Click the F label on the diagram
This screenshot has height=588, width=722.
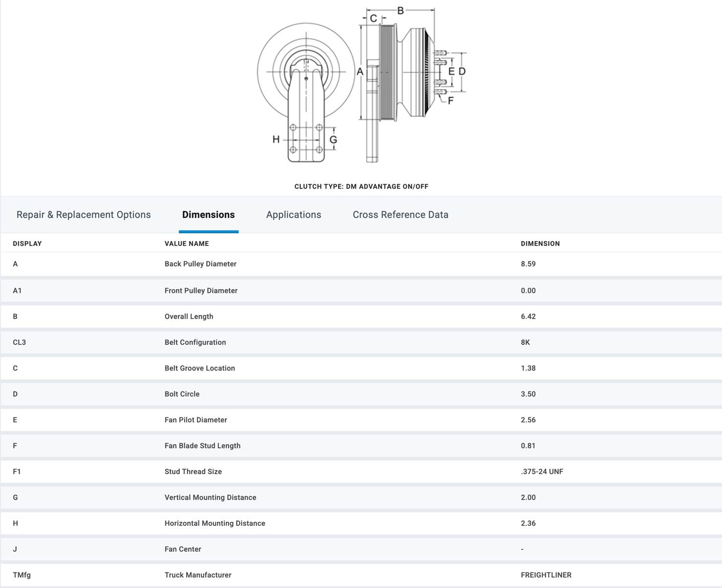pyautogui.click(x=451, y=100)
